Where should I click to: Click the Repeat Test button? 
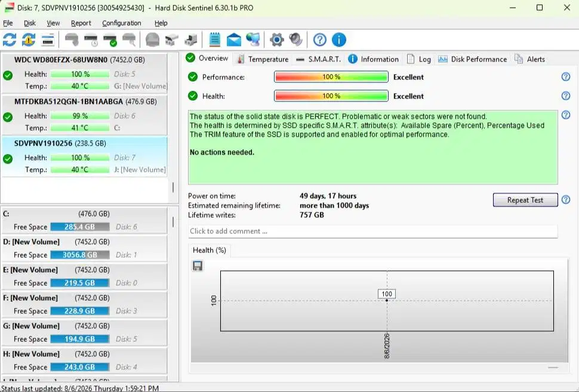[x=525, y=200]
